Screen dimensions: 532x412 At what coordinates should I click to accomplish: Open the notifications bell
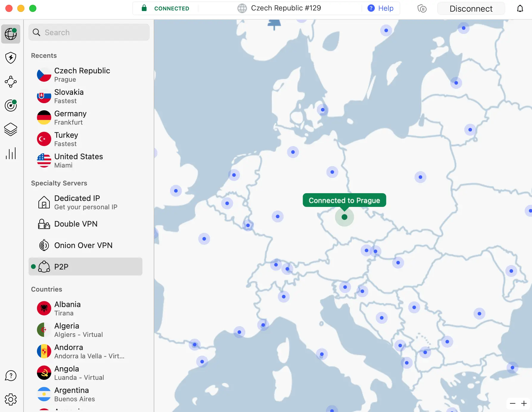coord(520,9)
